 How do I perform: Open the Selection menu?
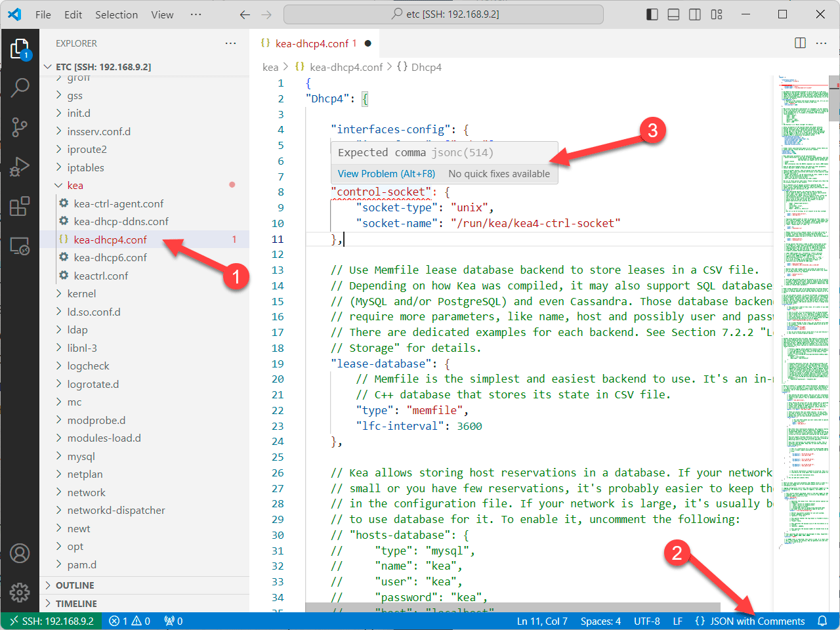(116, 14)
